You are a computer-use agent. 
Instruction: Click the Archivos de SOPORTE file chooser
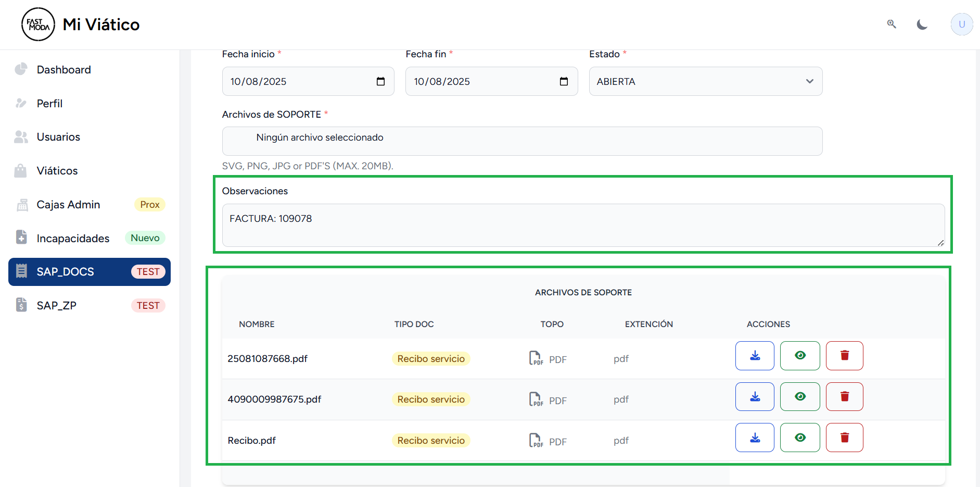click(522, 141)
